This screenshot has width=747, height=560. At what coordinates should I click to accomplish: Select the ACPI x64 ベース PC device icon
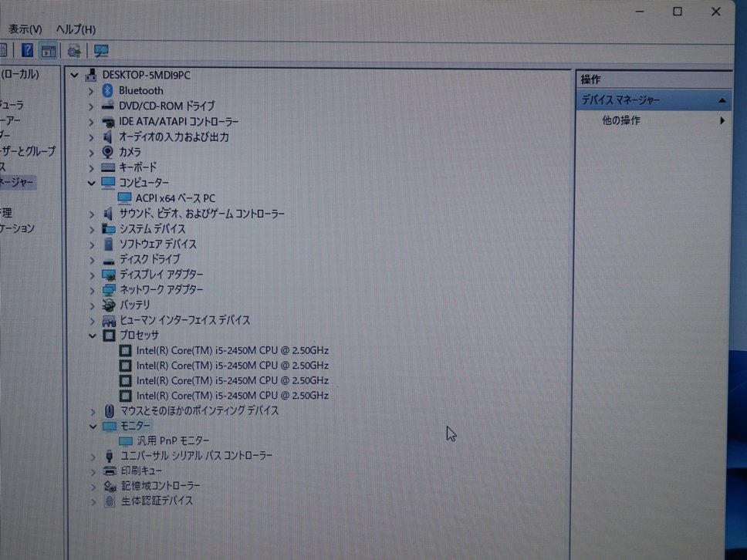coord(124,198)
